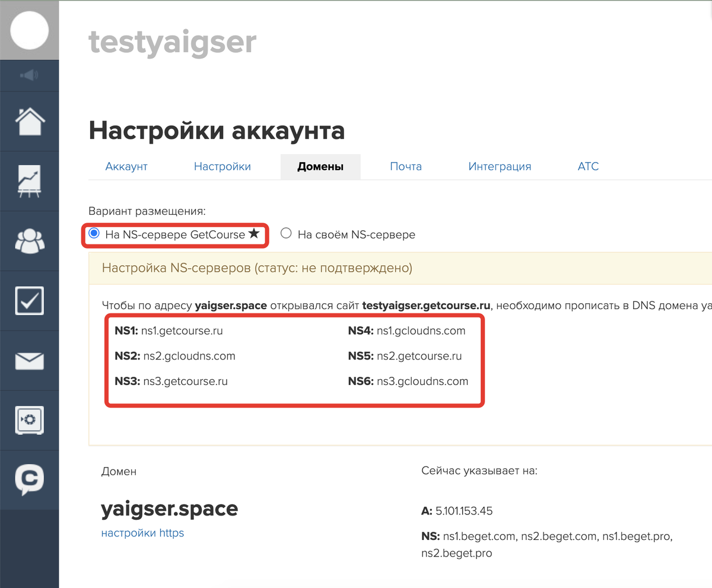Open the safe/finance icon in sidebar
This screenshot has width=712, height=588.
click(29, 420)
